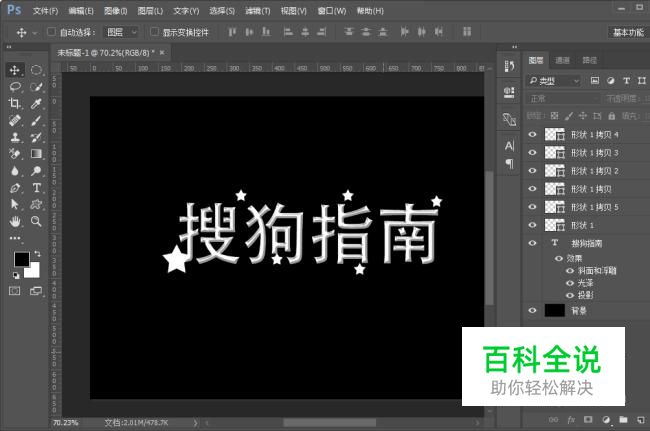650x431 pixels.
Task: Toggle Quick Mask mode
Action: point(15,291)
